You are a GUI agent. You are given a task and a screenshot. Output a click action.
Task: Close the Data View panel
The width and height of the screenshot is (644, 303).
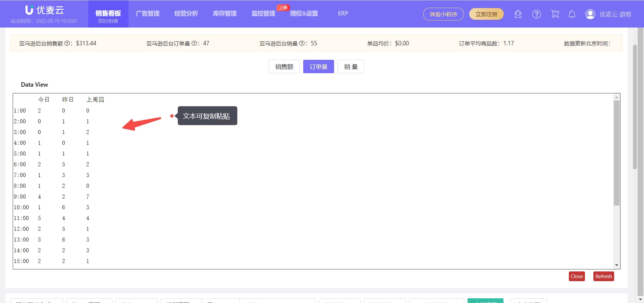click(577, 276)
